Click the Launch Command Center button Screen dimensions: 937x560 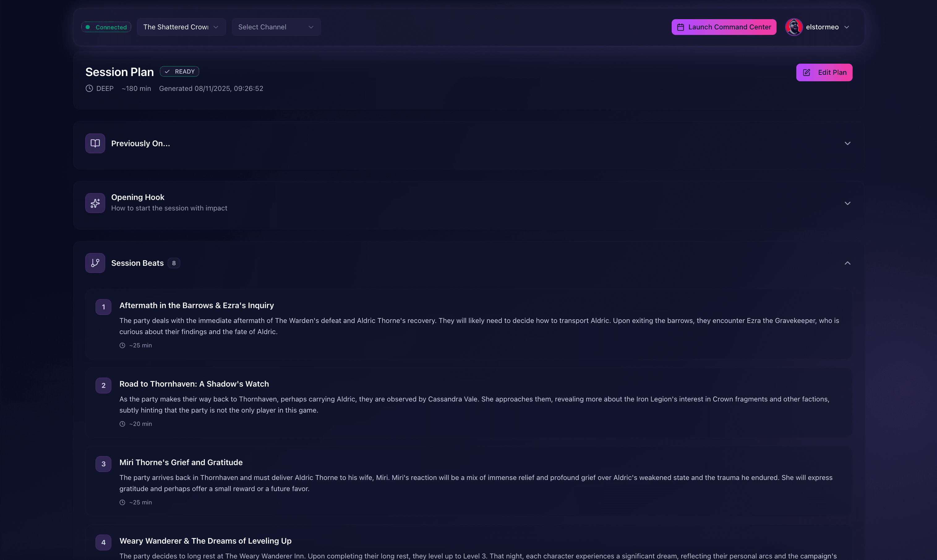click(x=724, y=27)
